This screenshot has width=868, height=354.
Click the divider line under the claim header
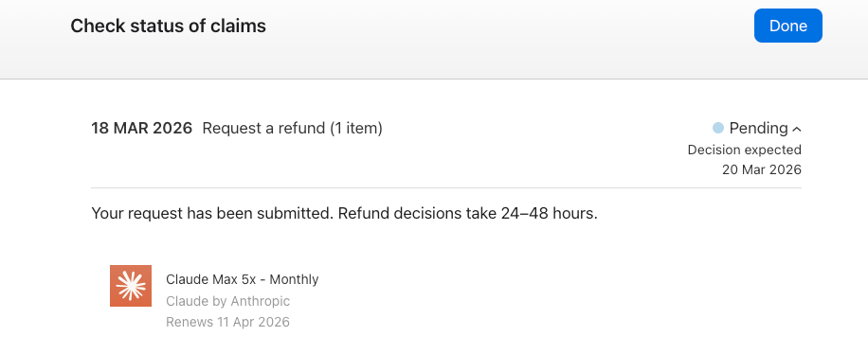pos(446,188)
